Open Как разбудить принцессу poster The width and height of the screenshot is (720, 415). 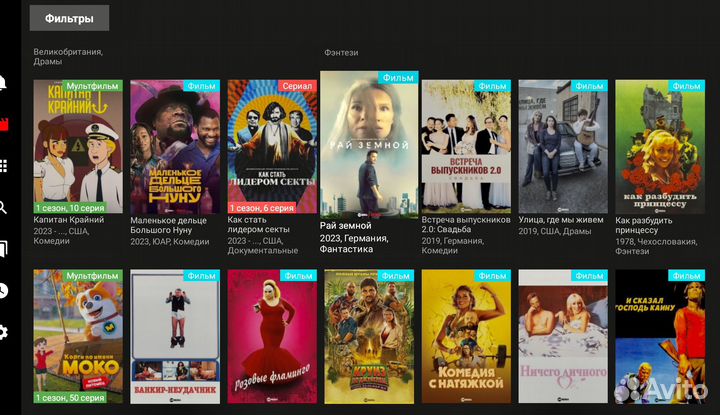pyautogui.click(x=660, y=147)
